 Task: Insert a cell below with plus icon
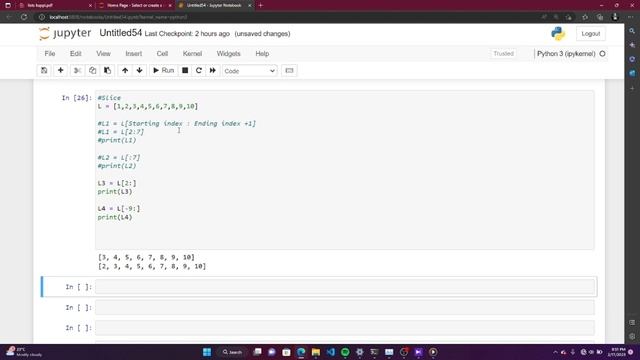tap(60, 71)
